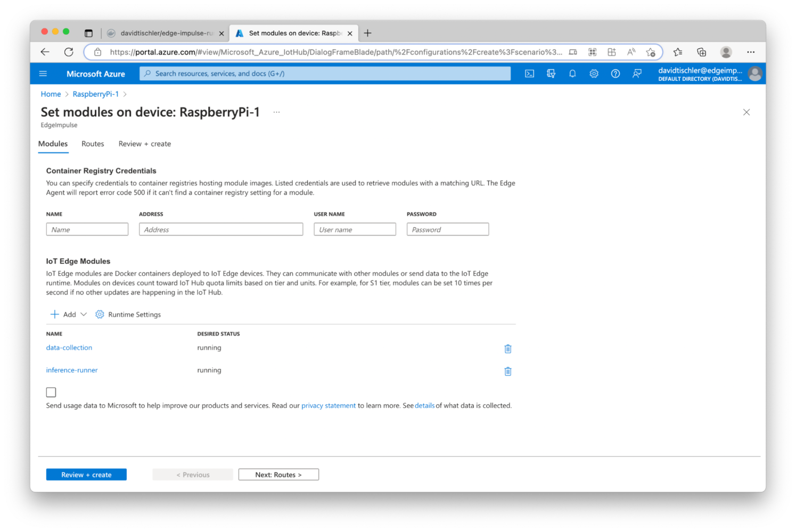Close the edge-impulse browser tab
The height and width of the screenshot is (532, 796).
221,34
